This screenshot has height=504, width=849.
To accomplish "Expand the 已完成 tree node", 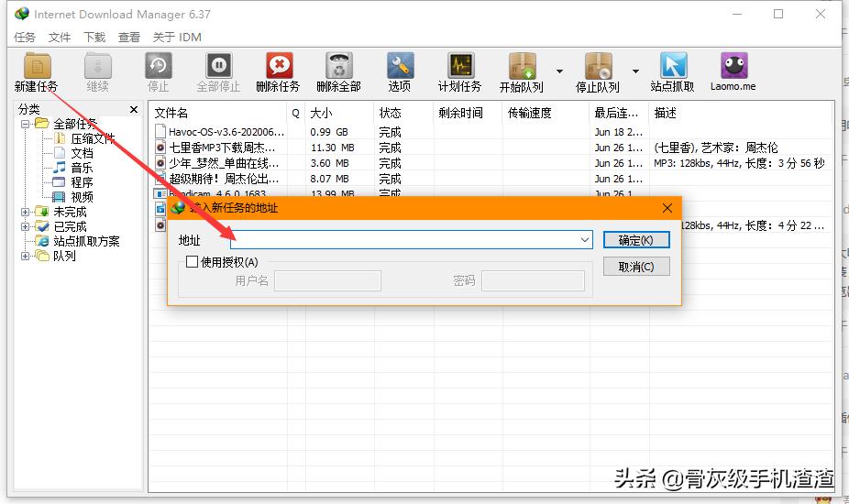I will click(25, 226).
